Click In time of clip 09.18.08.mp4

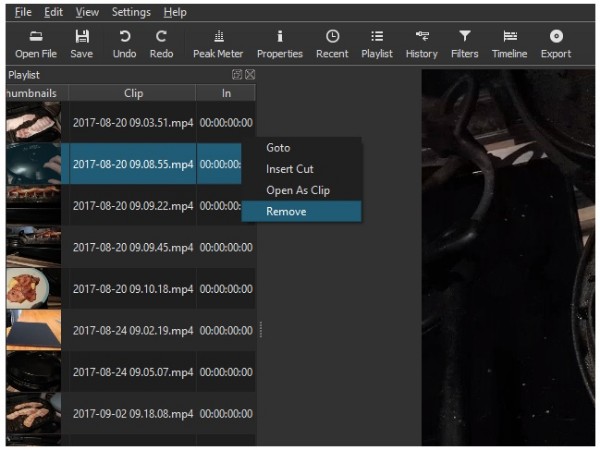(226, 414)
